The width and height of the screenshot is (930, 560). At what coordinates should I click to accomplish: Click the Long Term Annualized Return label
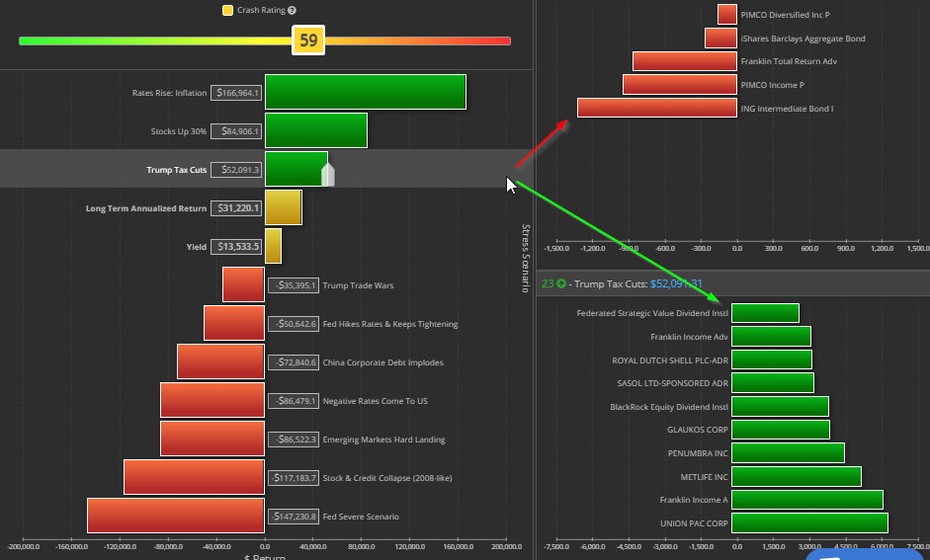tap(146, 208)
